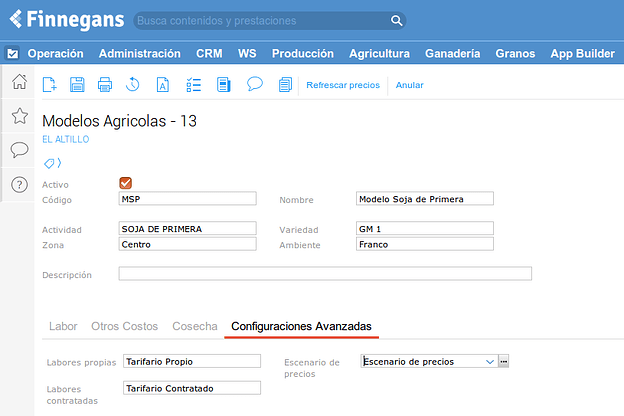Click Refrescar precios

click(x=343, y=85)
